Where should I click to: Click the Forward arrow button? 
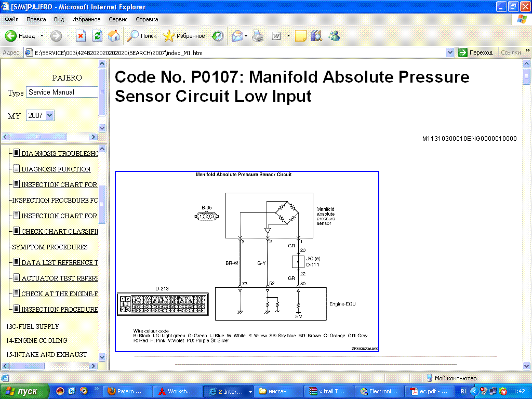[56, 36]
